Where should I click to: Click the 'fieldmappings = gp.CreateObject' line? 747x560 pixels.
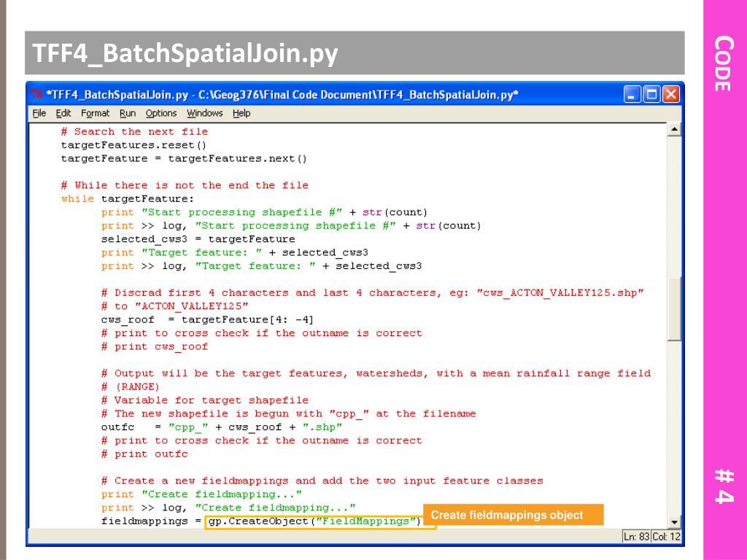(262, 521)
